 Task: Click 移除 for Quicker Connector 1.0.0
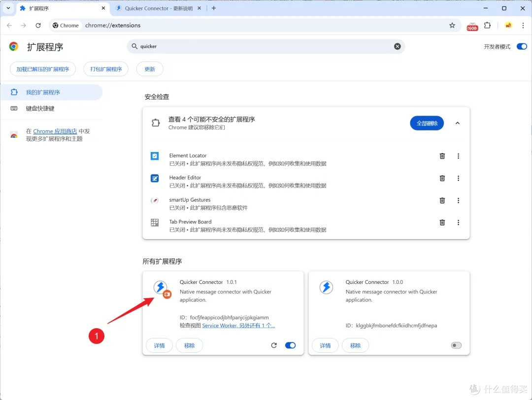[x=355, y=345]
